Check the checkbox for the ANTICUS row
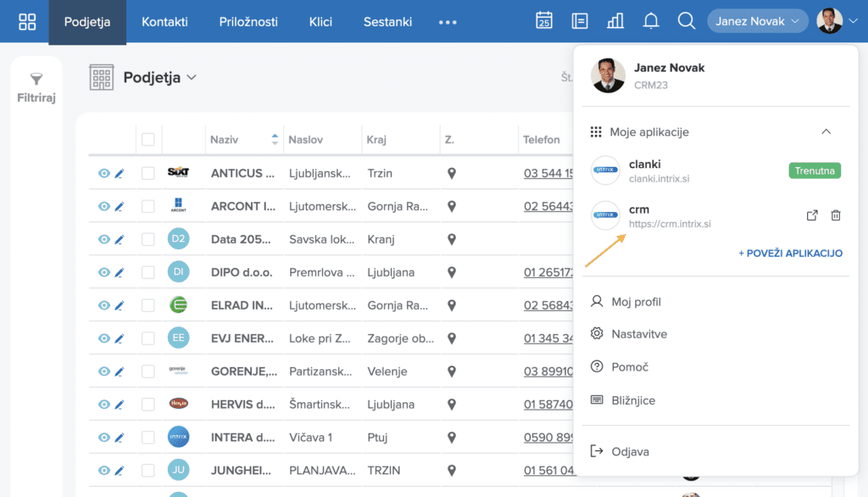The width and height of the screenshot is (868, 497). pyautogui.click(x=148, y=173)
